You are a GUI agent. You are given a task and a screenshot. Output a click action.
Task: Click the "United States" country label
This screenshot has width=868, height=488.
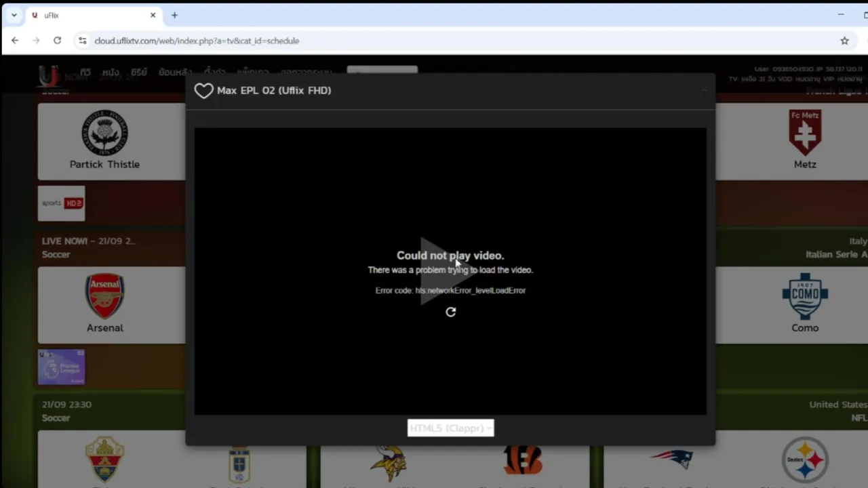[x=838, y=405]
